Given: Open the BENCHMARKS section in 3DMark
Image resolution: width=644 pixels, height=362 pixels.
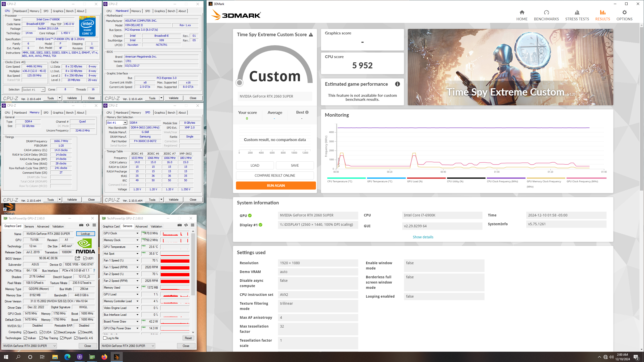Looking at the screenshot, I should point(546,15).
